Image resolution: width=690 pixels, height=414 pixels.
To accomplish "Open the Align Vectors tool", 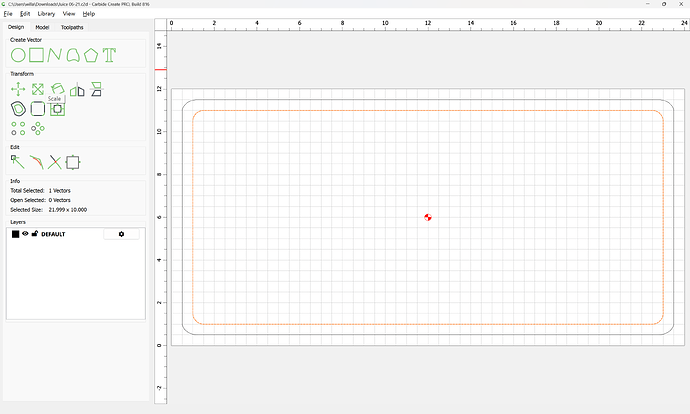I will point(57,109).
